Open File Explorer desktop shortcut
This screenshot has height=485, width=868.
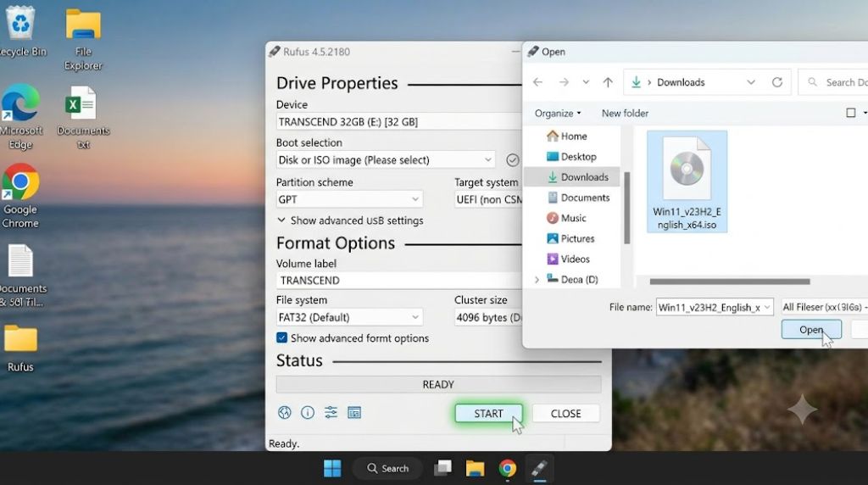point(83,39)
